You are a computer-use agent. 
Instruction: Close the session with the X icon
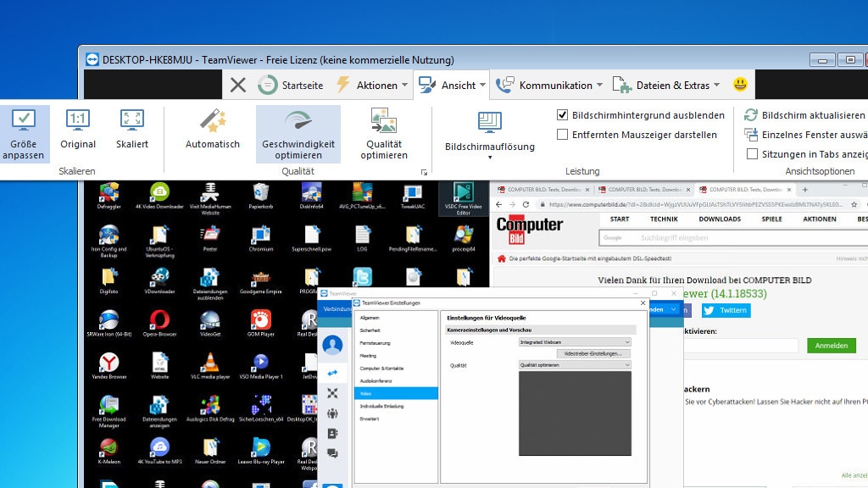(238, 86)
